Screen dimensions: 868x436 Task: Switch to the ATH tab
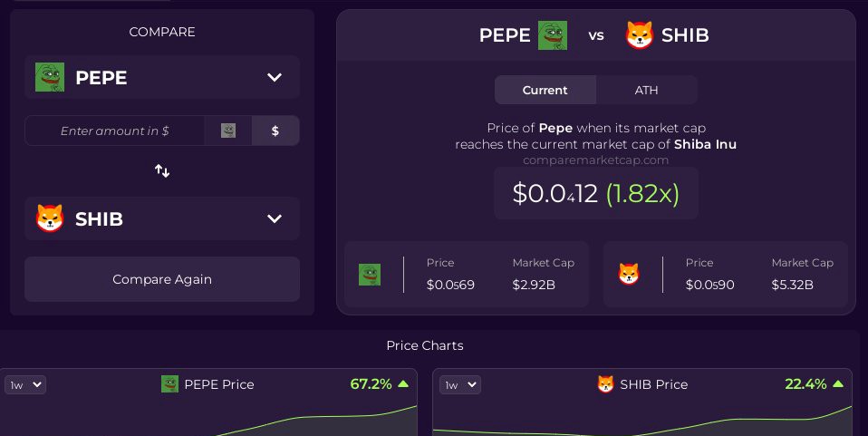[646, 90]
